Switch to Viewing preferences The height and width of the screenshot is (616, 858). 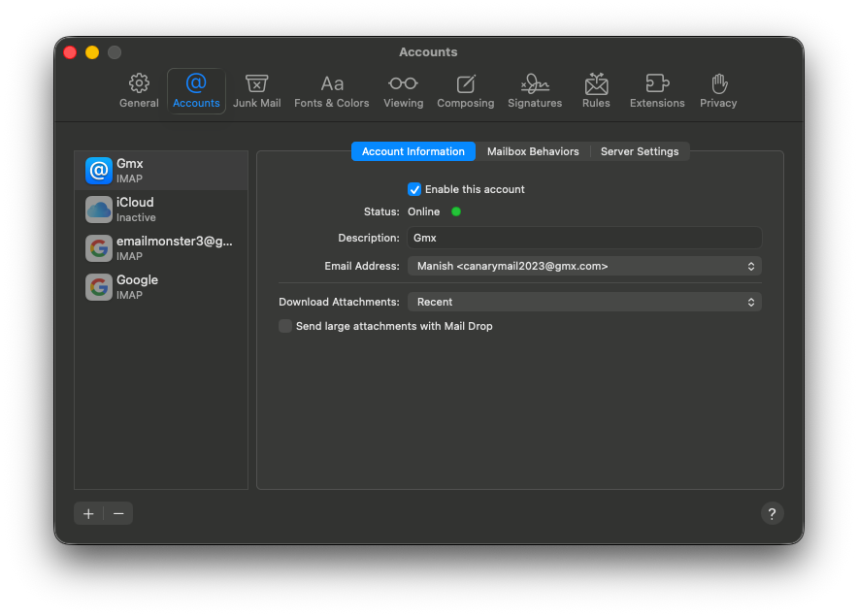point(403,90)
